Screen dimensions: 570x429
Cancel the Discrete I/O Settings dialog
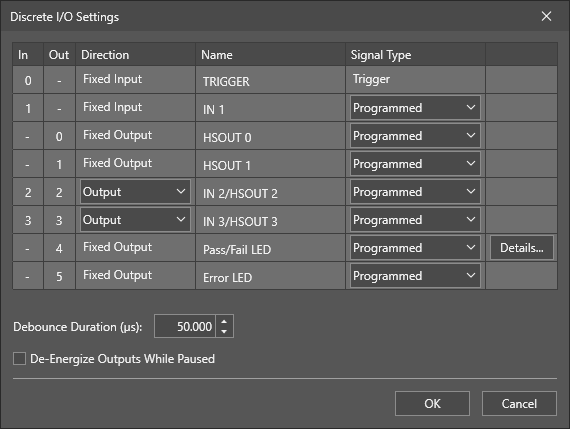point(519,404)
